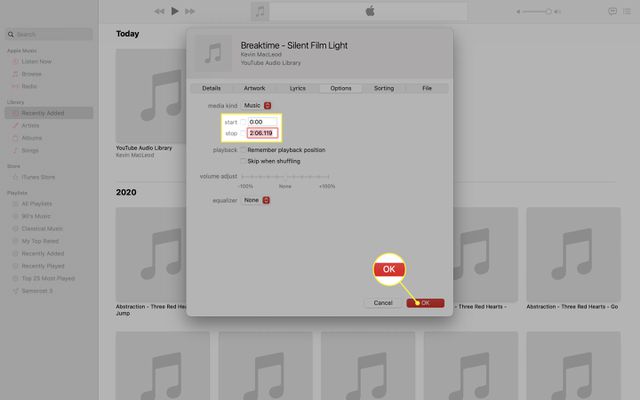Check Skip when shuffling
The image size is (640, 400).
(x=243, y=161)
